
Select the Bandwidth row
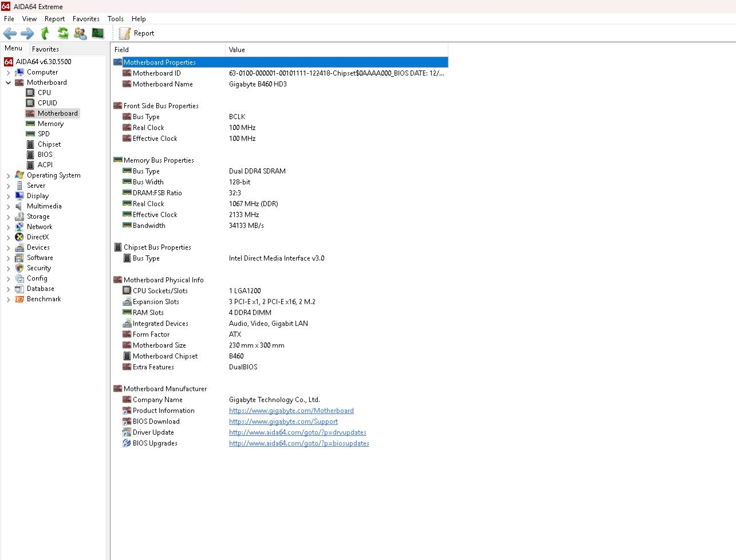click(x=280, y=226)
